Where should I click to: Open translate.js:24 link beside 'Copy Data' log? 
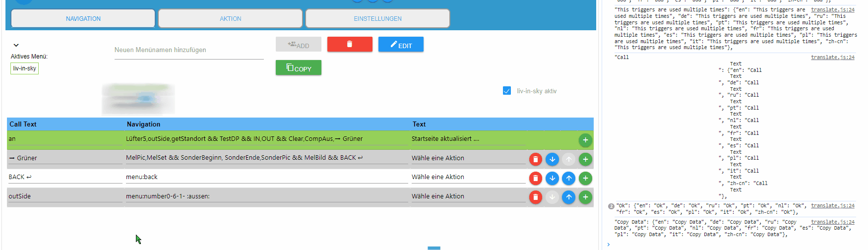(x=833, y=222)
